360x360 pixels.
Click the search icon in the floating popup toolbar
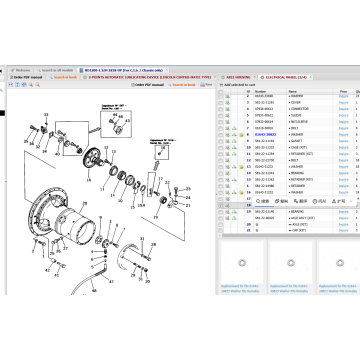pos(262,201)
